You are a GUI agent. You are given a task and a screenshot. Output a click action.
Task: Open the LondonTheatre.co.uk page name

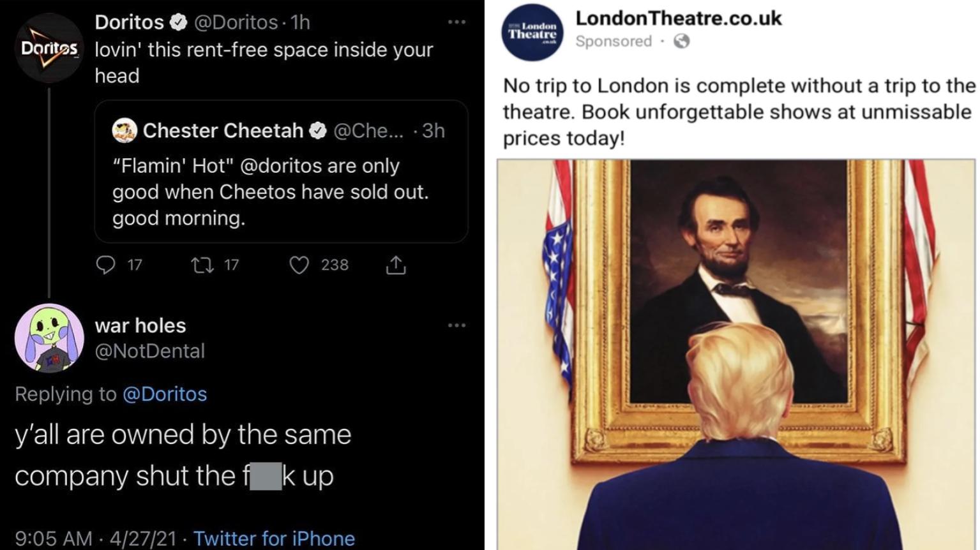[678, 18]
